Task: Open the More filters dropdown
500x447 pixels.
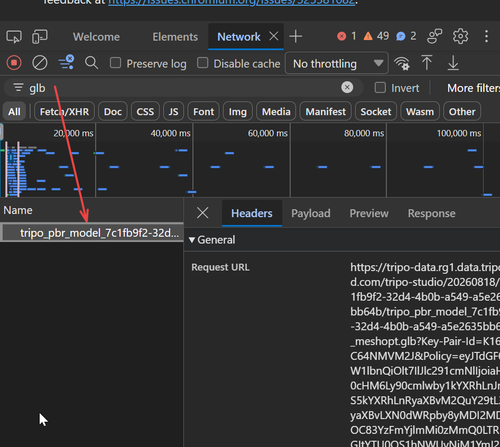Action: click(473, 88)
